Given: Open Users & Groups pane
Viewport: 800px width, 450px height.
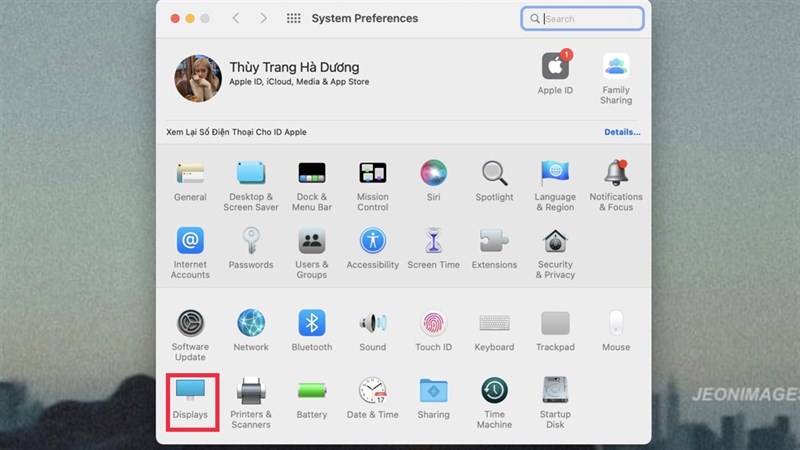Looking at the screenshot, I should [312, 254].
